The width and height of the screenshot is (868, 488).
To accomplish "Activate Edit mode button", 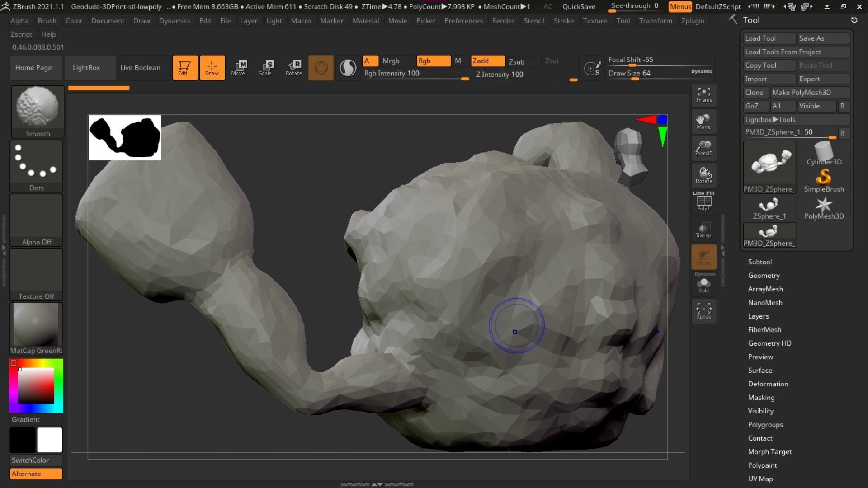I will tap(185, 68).
